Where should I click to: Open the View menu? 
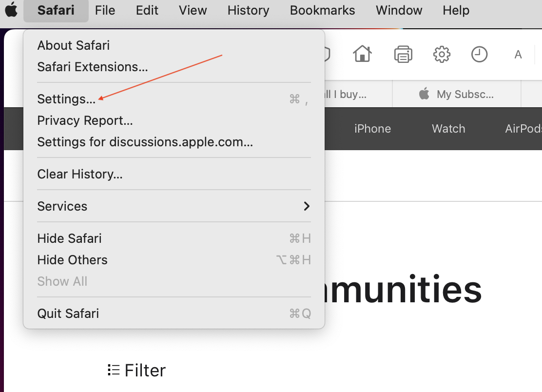point(193,10)
